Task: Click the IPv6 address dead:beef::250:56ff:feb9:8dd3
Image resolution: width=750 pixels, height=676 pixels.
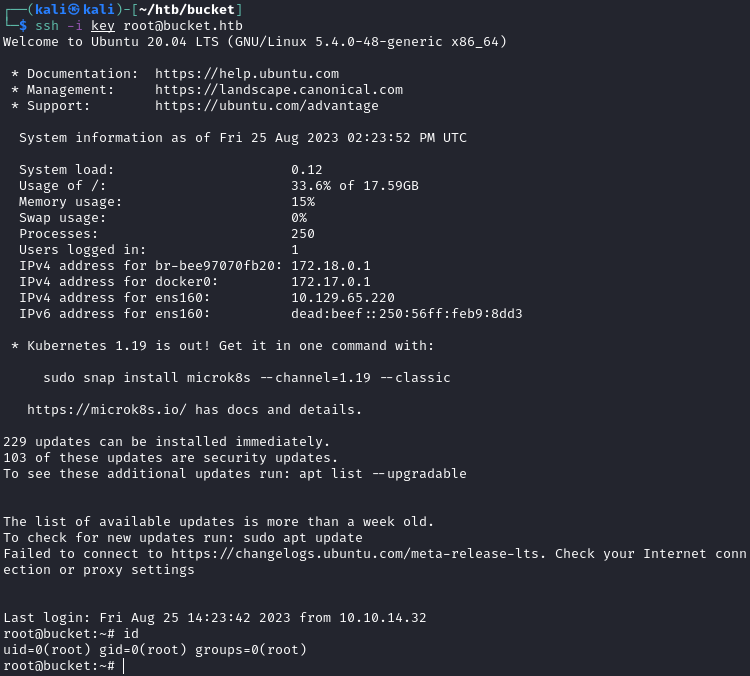Action: (x=406, y=314)
